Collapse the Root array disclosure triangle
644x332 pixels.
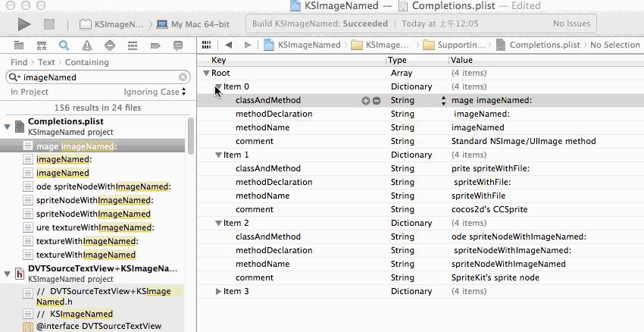point(206,74)
